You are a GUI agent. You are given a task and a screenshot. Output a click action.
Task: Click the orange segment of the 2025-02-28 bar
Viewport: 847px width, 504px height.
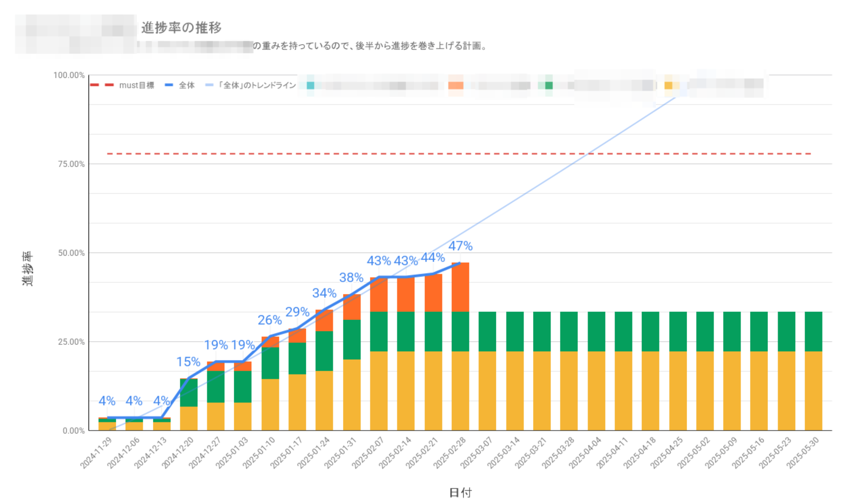point(460,287)
